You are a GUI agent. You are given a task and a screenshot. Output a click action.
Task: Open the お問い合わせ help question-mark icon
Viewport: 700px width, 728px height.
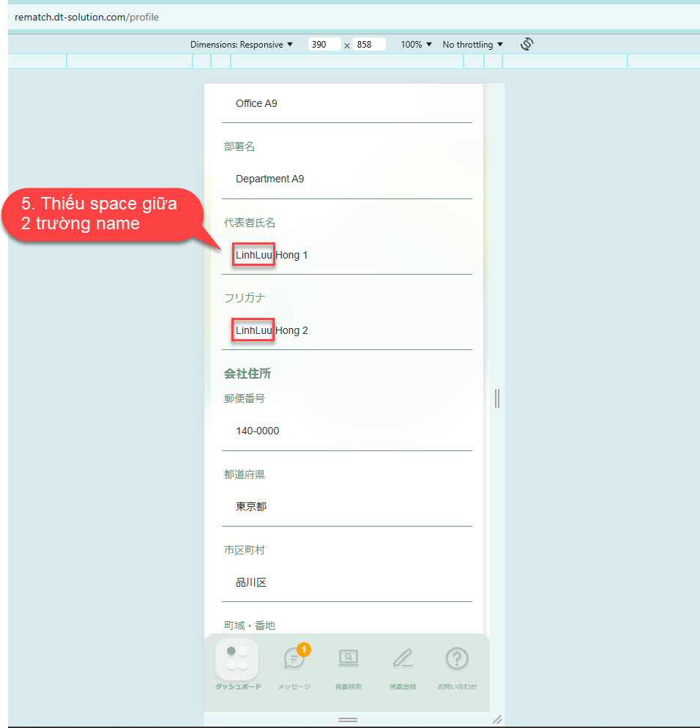[x=457, y=659]
